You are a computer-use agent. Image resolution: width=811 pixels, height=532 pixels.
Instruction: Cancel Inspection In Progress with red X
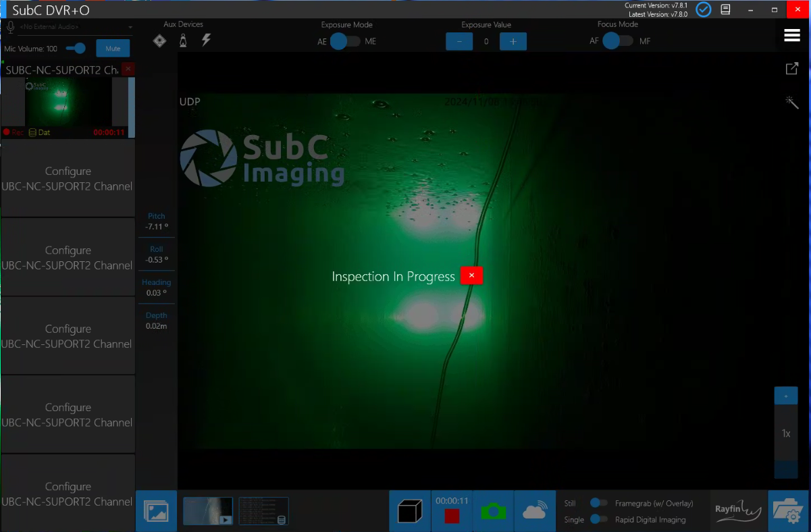(471, 275)
